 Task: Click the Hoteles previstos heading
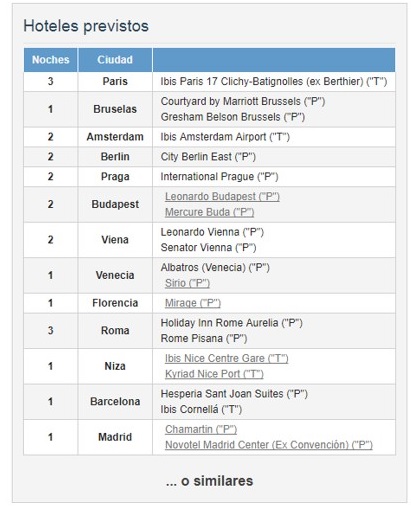[x=86, y=26]
